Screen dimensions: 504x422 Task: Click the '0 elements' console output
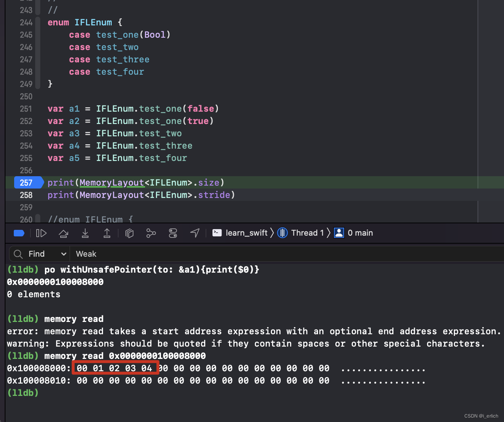tap(34, 294)
